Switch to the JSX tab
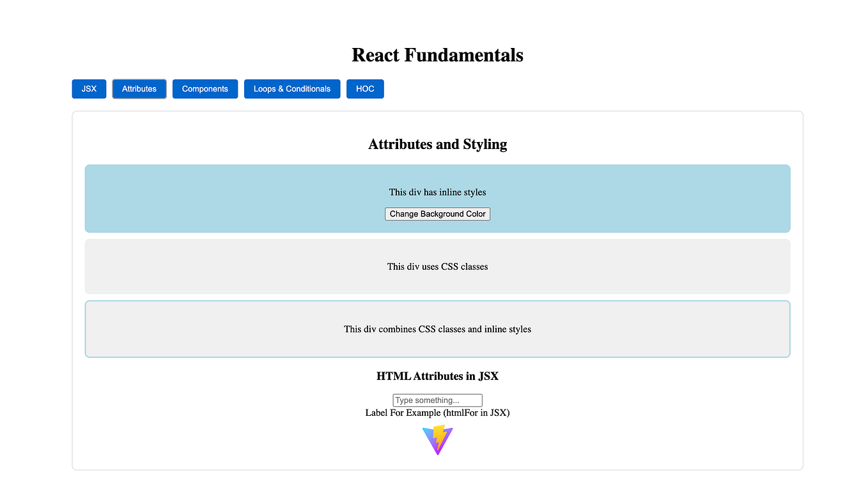868x490 pixels. click(88, 89)
